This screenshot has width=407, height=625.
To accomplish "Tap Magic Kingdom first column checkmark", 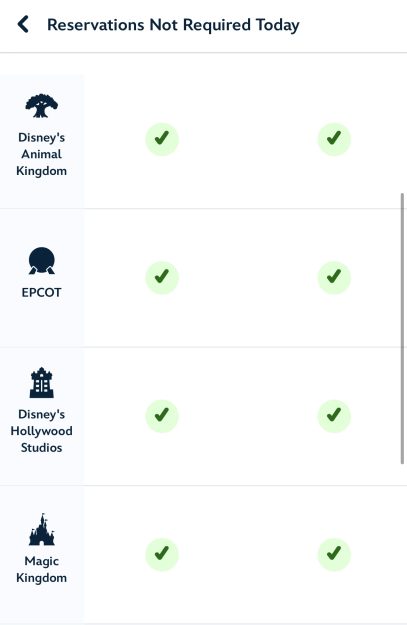I will [x=162, y=554].
